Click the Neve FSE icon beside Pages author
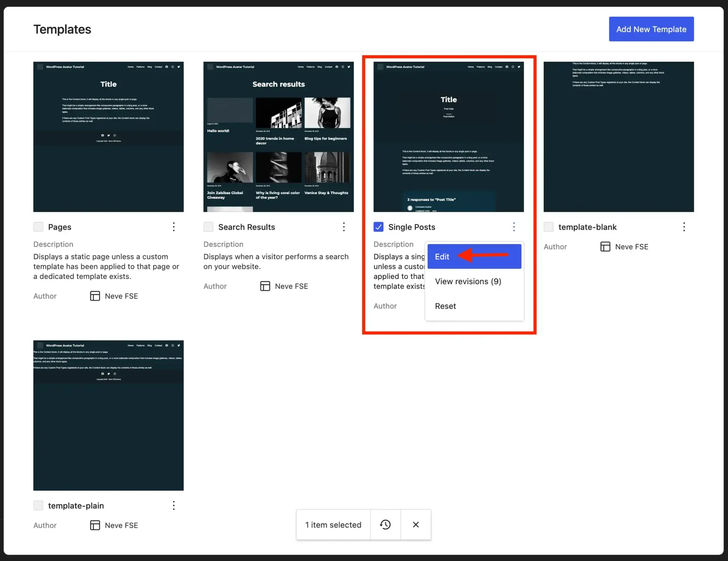 tap(94, 296)
